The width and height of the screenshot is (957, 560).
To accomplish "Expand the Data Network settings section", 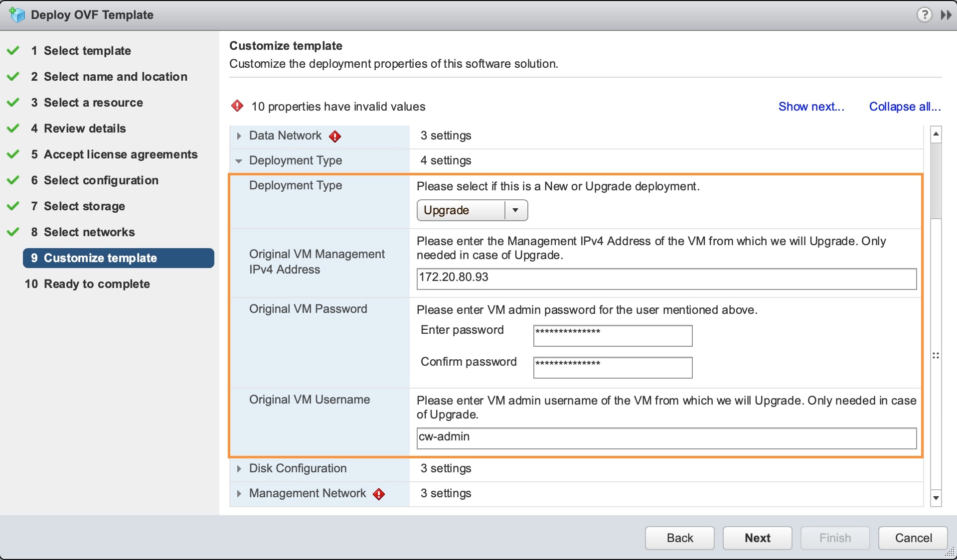I will tap(239, 136).
